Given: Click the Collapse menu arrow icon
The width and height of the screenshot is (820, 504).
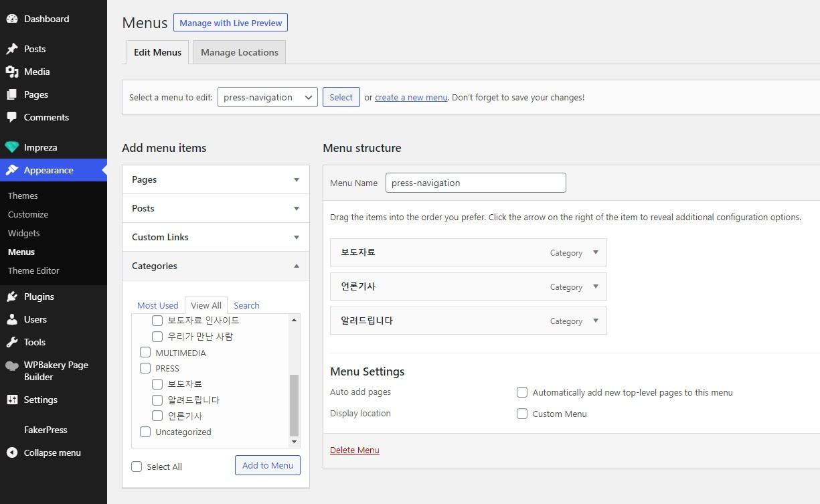Looking at the screenshot, I should (x=12, y=452).
